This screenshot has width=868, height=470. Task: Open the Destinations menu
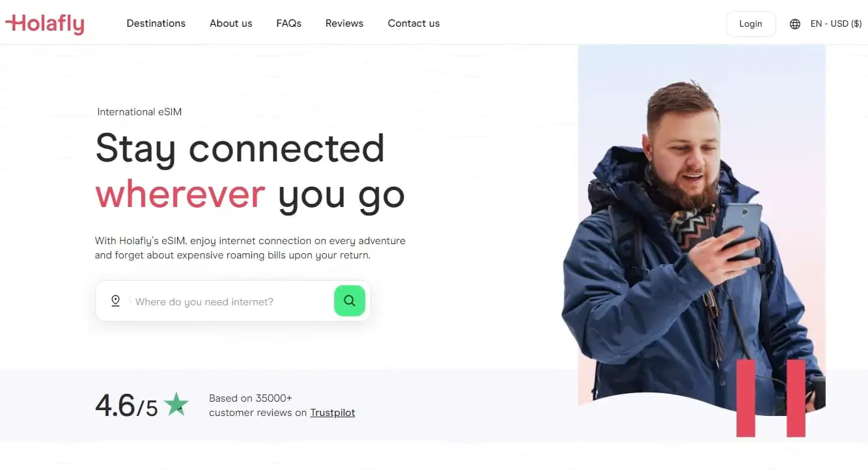156,23
